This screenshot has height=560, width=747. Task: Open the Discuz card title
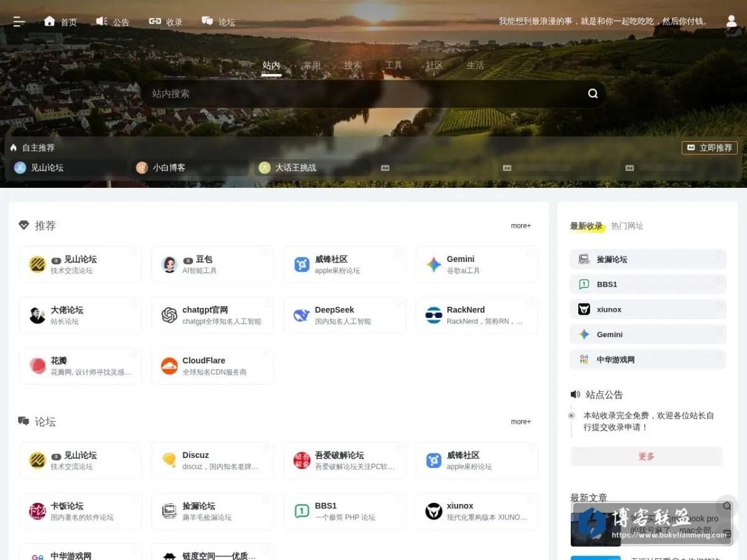[195, 455]
